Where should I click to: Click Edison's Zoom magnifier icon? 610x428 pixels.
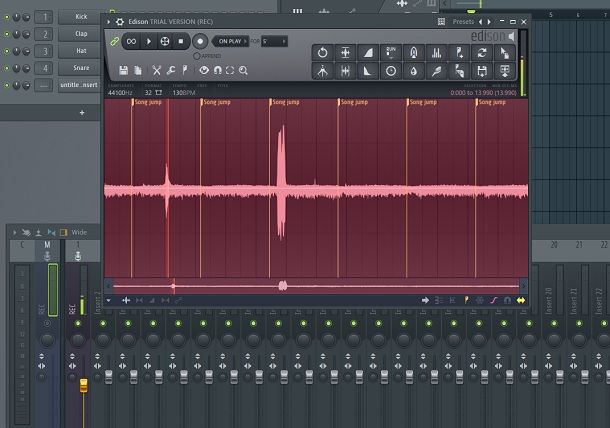pyautogui.click(x=243, y=70)
